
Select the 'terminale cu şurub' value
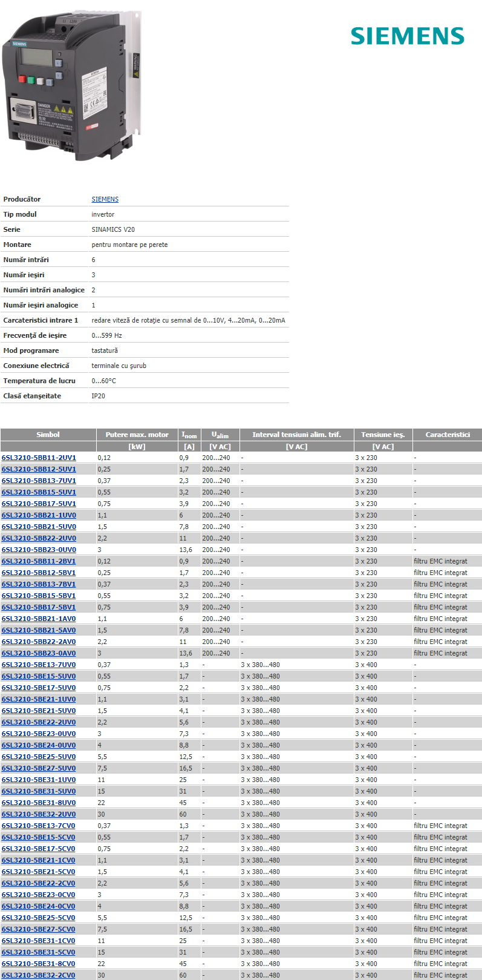pos(119,366)
